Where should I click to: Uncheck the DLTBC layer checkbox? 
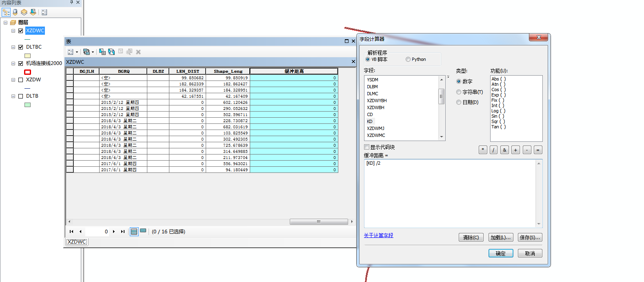[x=20, y=47]
